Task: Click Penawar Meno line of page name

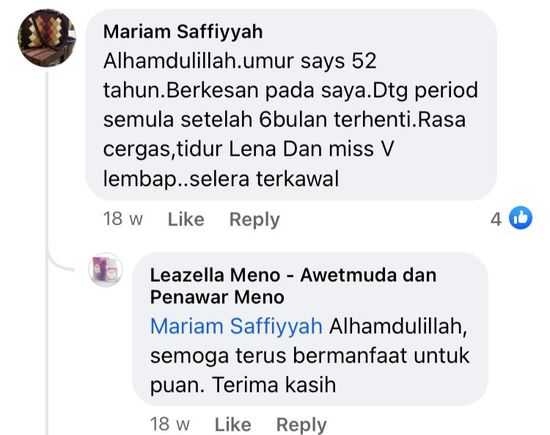Action: pos(217,297)
